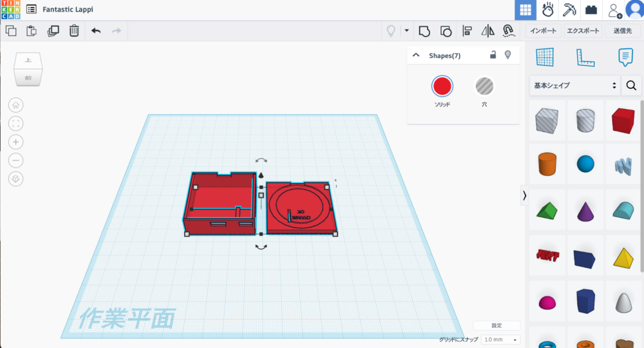Click the Copy toolbar icon

(x=11, y=31)
